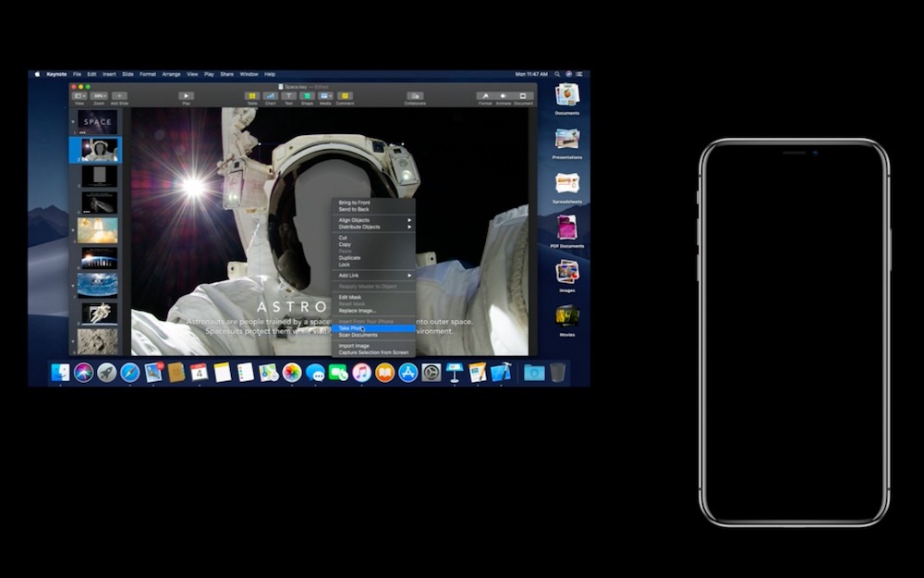Open the Trash in the Dock

(557, 372)
